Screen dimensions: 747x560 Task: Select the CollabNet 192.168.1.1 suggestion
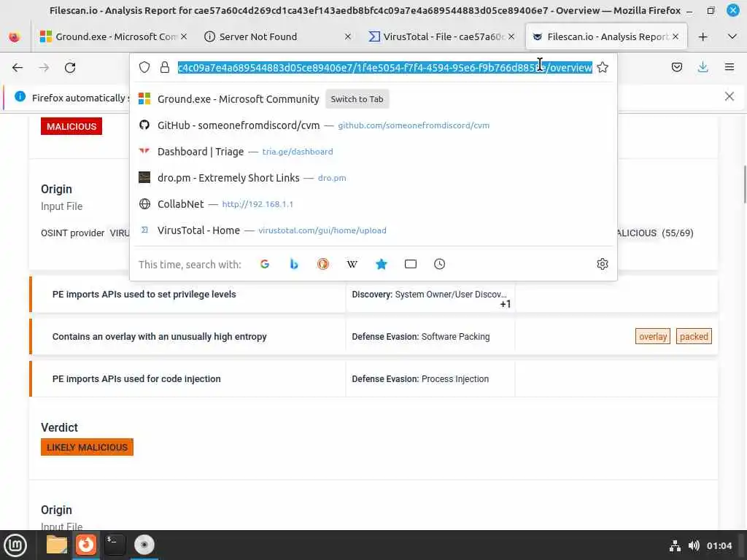(x=373, y=204)
